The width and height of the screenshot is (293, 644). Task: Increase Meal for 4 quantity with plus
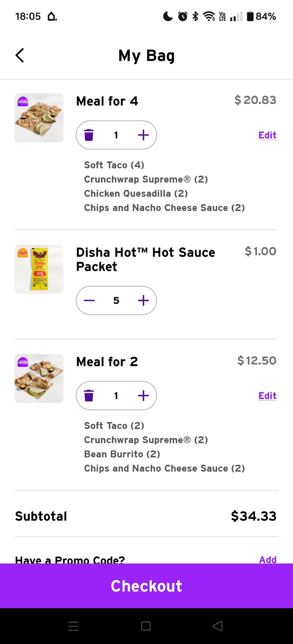point(143,135)
